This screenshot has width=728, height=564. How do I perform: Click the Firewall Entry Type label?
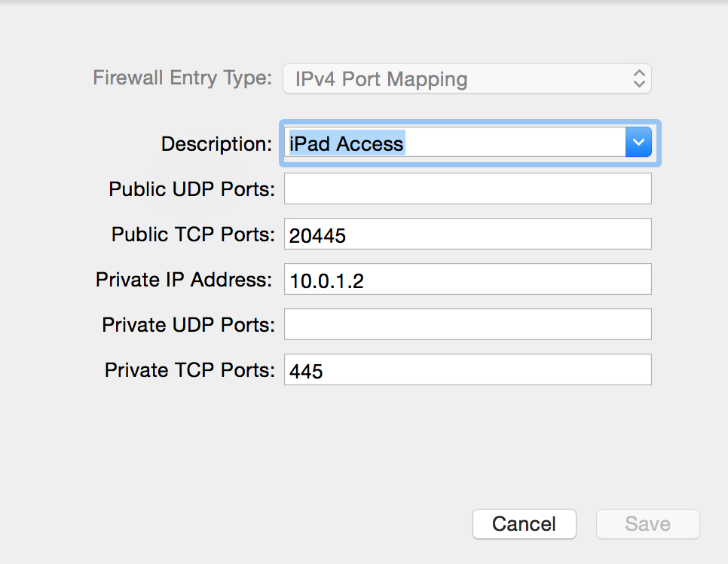coord(181,78)
